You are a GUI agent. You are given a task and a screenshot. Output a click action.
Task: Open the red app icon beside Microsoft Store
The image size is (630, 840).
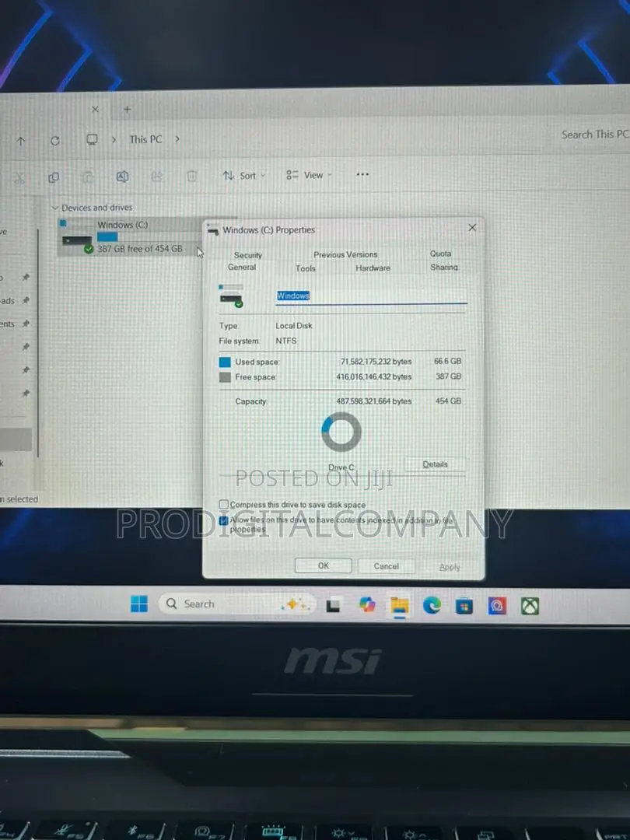pos(497,606)
